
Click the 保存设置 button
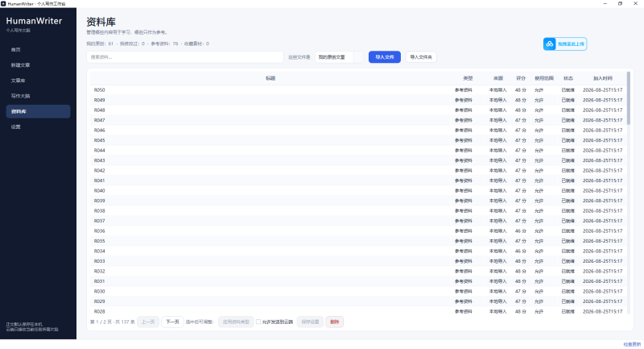tap(310, 322)
